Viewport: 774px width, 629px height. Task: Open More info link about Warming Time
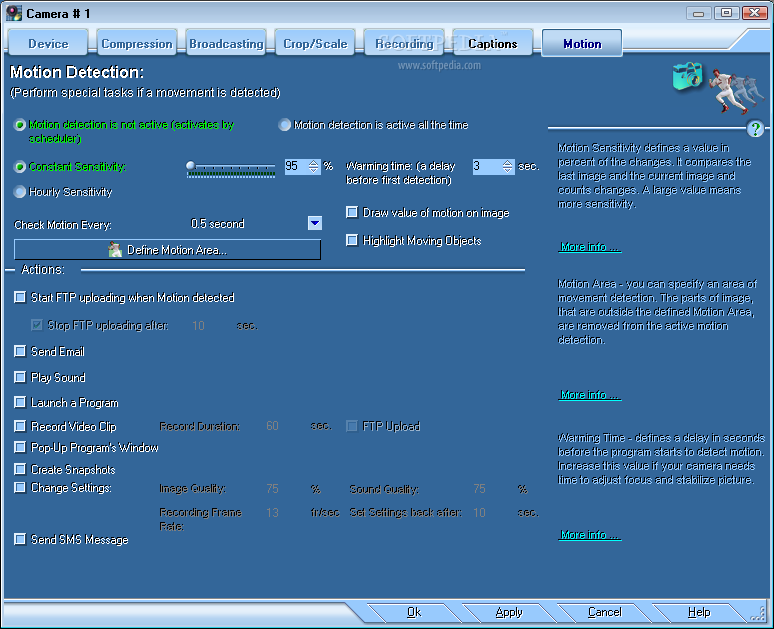tap(590, 535)
